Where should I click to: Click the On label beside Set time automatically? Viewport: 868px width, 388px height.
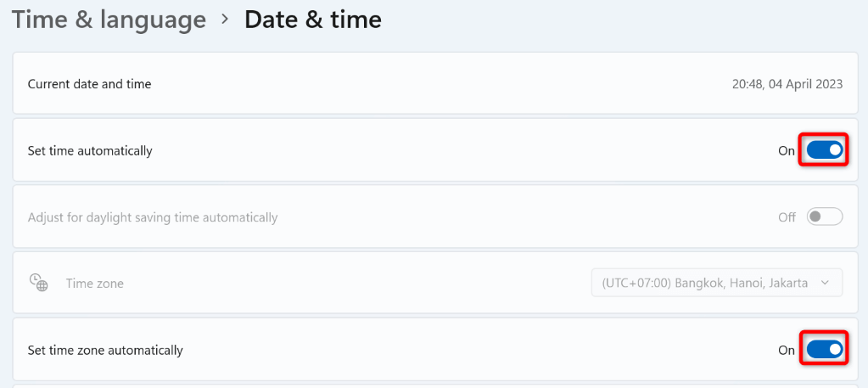point(787,151)
